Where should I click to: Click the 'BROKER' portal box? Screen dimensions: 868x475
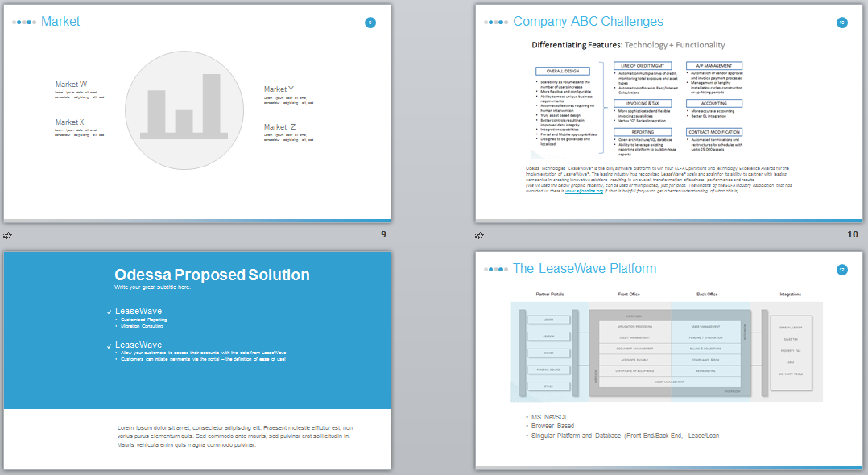548,353
